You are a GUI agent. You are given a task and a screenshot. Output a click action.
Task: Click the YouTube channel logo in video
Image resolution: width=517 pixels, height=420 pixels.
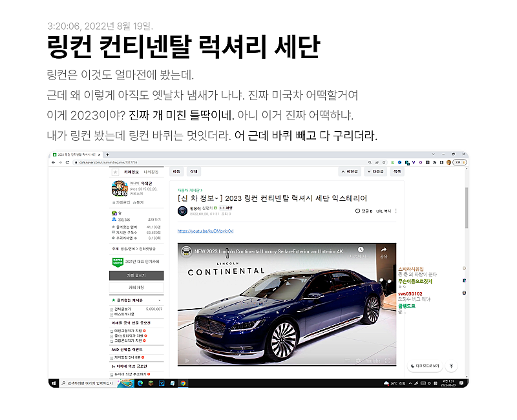[x=186, y=251]
